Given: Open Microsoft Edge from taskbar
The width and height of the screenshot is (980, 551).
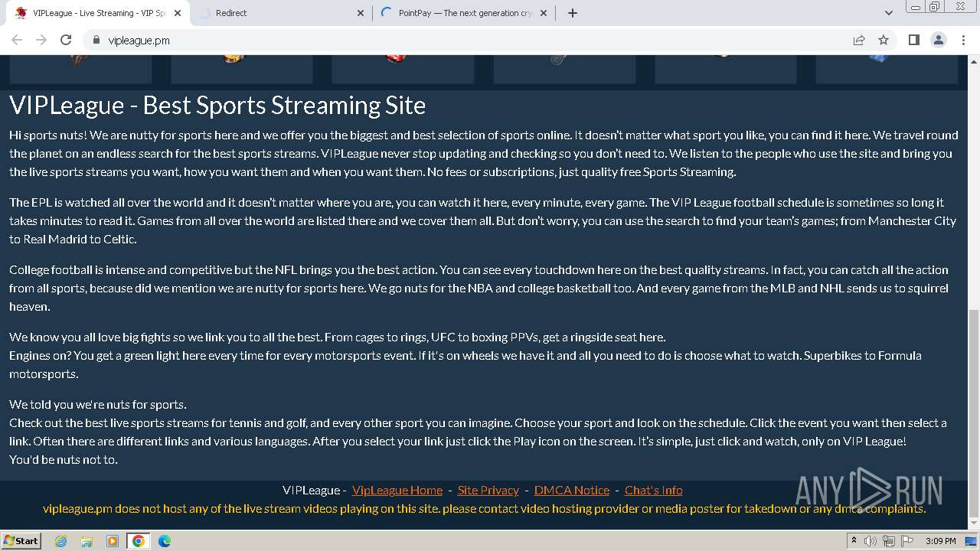Looking at the screenshot, I should pos(165,541).
